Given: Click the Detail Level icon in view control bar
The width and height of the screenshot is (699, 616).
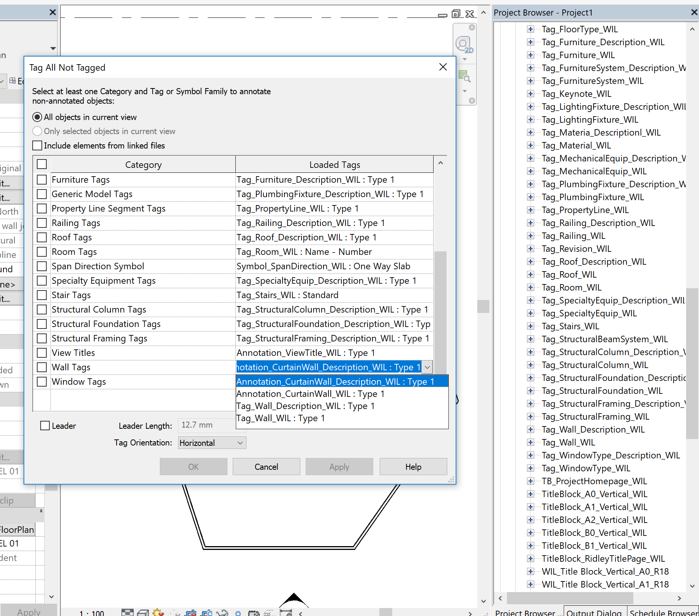Looking at the screenshot, I should click(128, 612).
